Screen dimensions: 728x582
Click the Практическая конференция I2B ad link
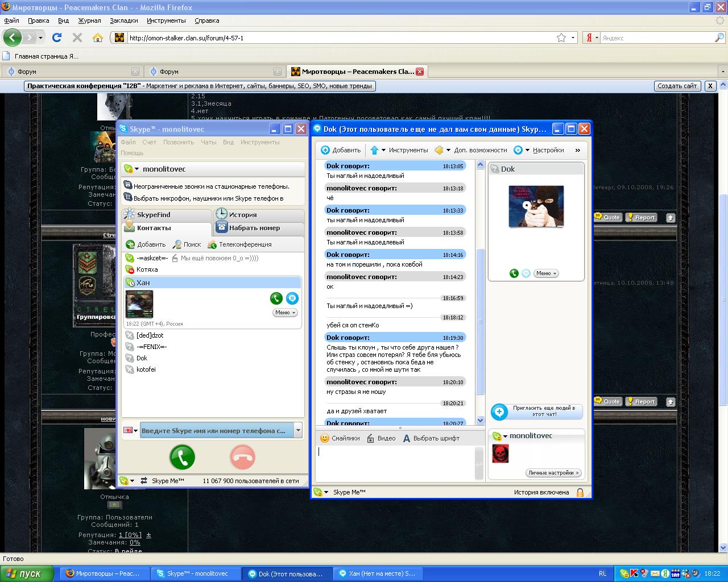click(199, 86)
